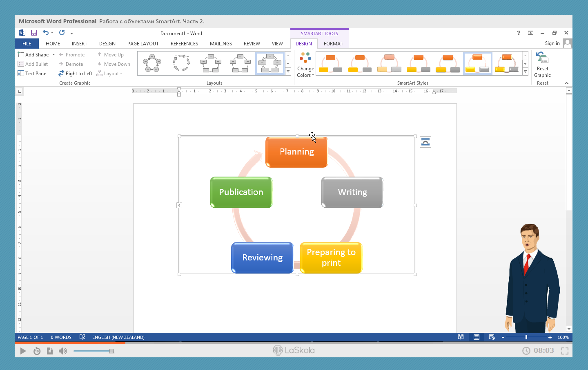Screen dimensions: 588x370
Task: Click the rewind 10 seconds icon
Action: (x=37, y=351)
